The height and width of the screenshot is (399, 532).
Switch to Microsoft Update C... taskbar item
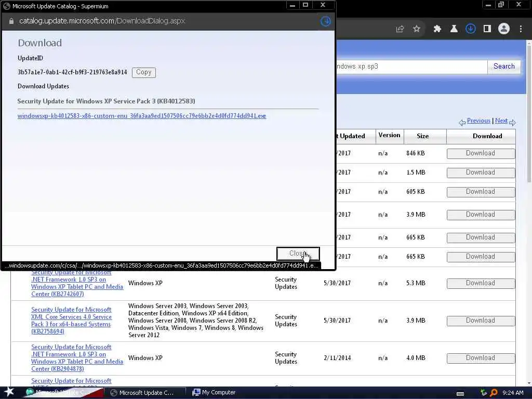pos(146,393)
